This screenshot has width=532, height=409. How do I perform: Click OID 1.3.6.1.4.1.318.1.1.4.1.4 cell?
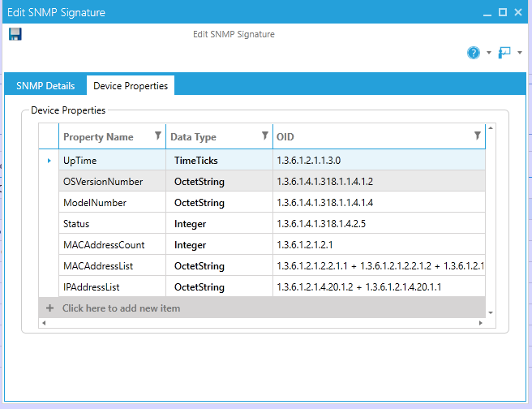pos(379,202)
